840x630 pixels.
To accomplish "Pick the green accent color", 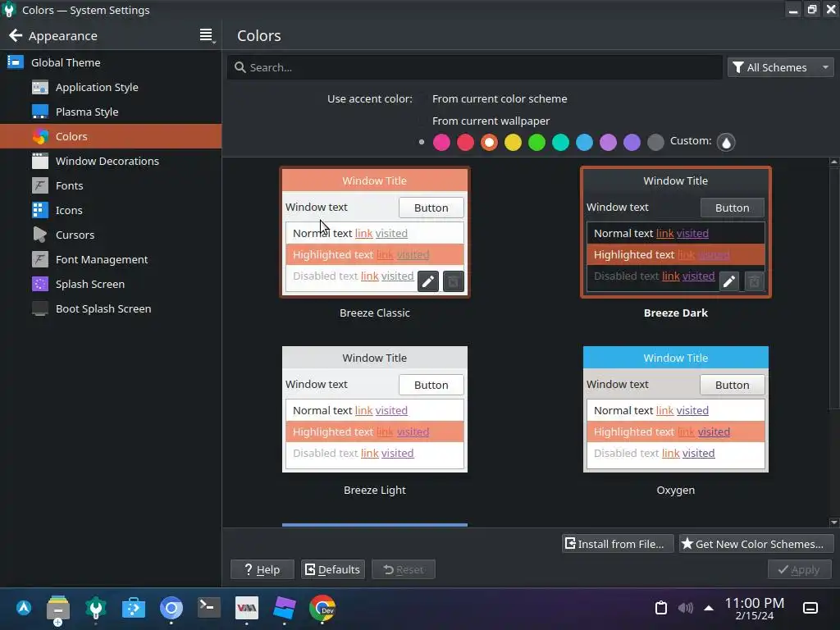I will [x=536, y=142].
